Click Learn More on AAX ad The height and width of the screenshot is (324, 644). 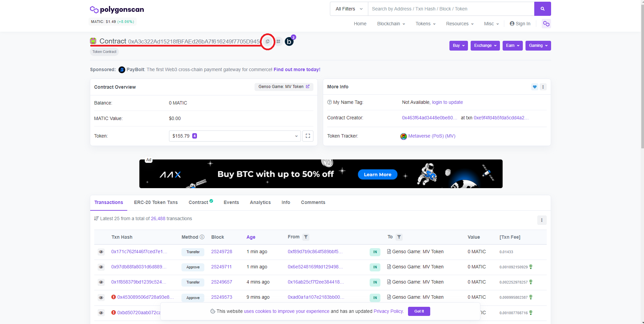point(377,174)
